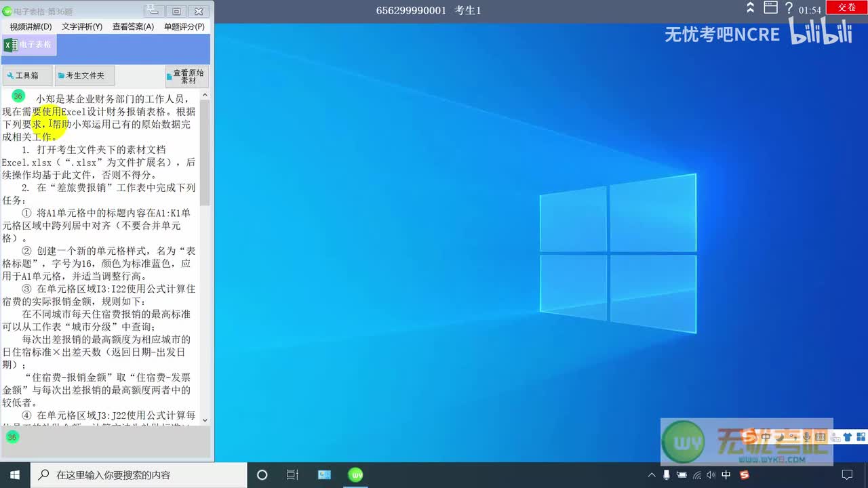This screenshot has width=868, height=488.
Task: Open the 文字评析(Y) menu
Action: coord(82,26)
